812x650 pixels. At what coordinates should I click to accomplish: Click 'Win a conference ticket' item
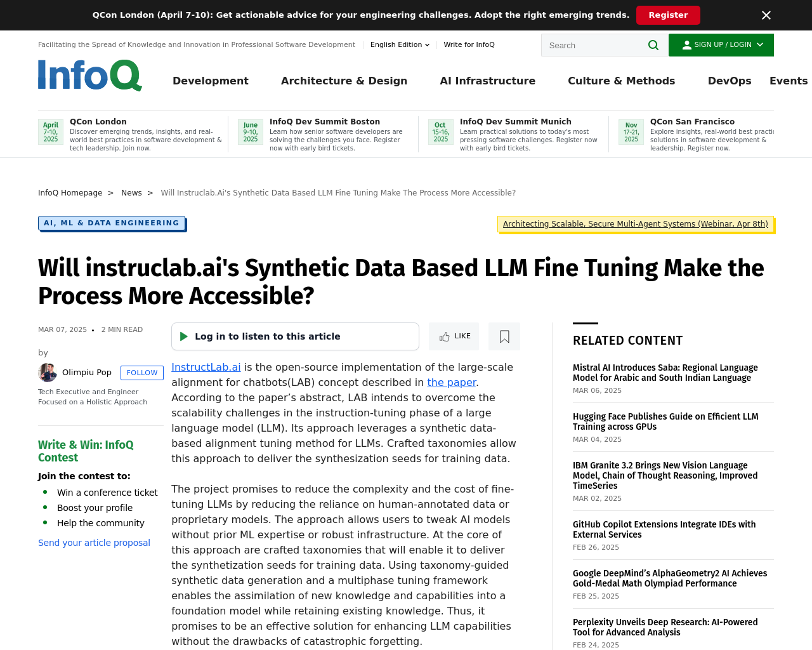click(107, 493)
